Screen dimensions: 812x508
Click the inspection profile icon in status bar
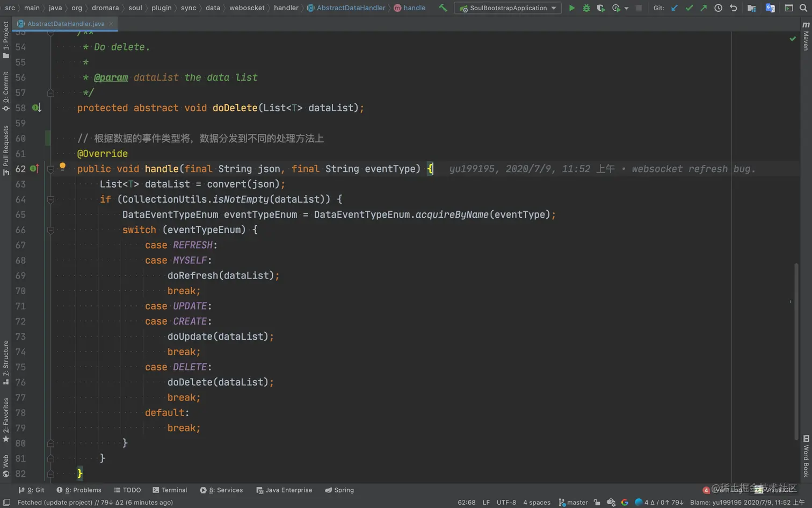click(x=611, y=503)
